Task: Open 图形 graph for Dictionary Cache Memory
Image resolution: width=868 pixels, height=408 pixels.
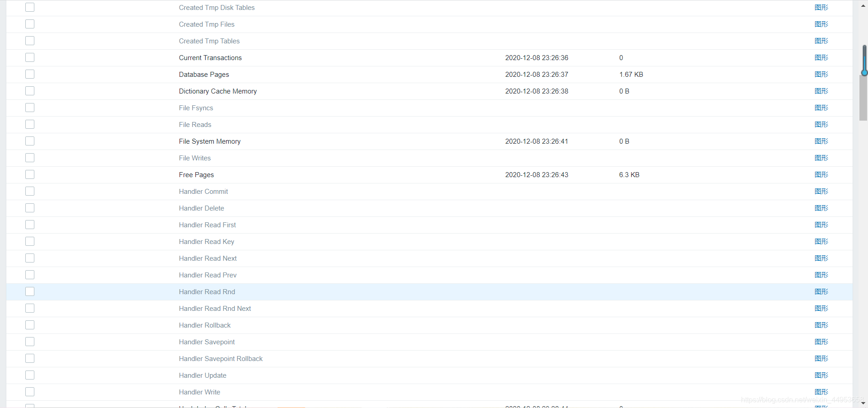Action: pos(821,91)
